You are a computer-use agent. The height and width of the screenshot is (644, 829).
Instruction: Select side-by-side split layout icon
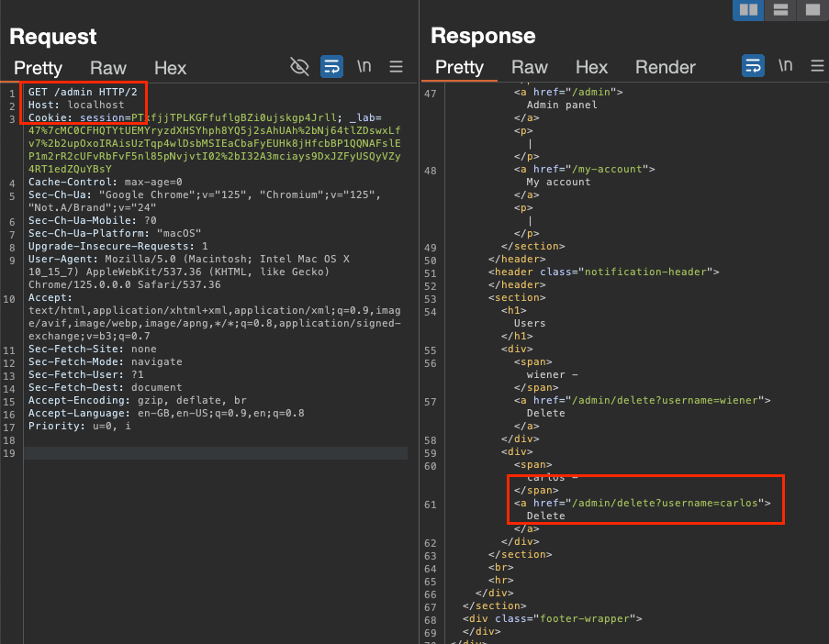click(749, 10)
